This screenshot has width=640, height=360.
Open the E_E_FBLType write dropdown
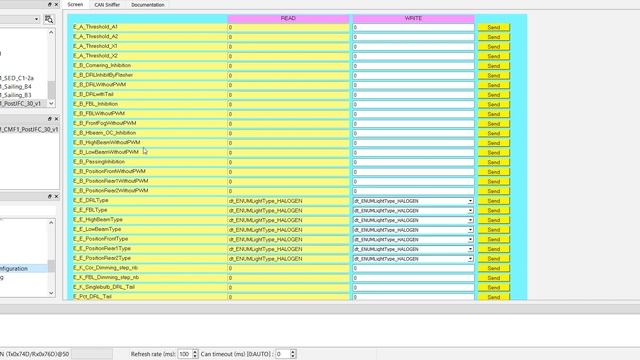(470, 211)
